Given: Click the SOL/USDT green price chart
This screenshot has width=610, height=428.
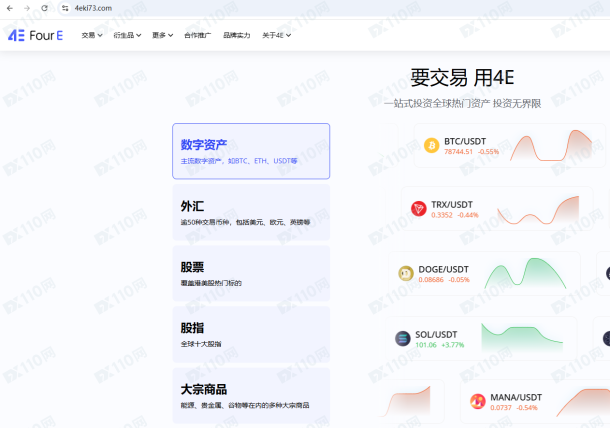Looking at the screenshot, I should (x=522, y=337).
